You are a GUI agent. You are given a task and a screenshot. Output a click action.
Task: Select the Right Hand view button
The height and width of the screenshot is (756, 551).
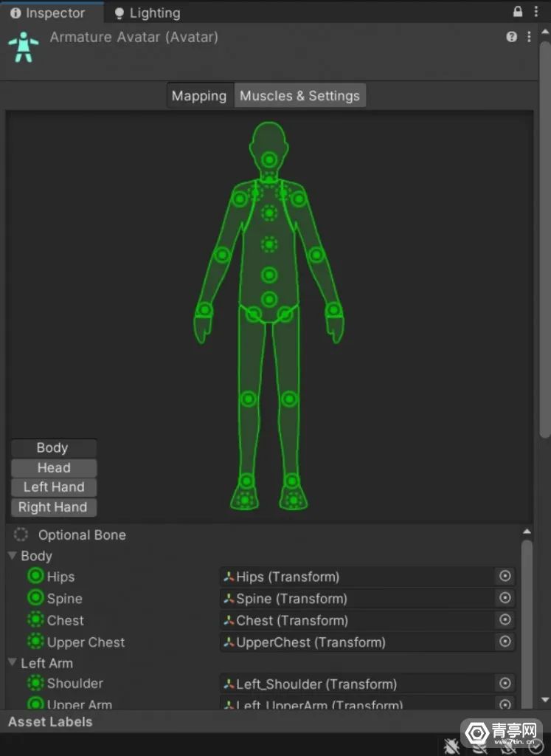tap(53, 506)
